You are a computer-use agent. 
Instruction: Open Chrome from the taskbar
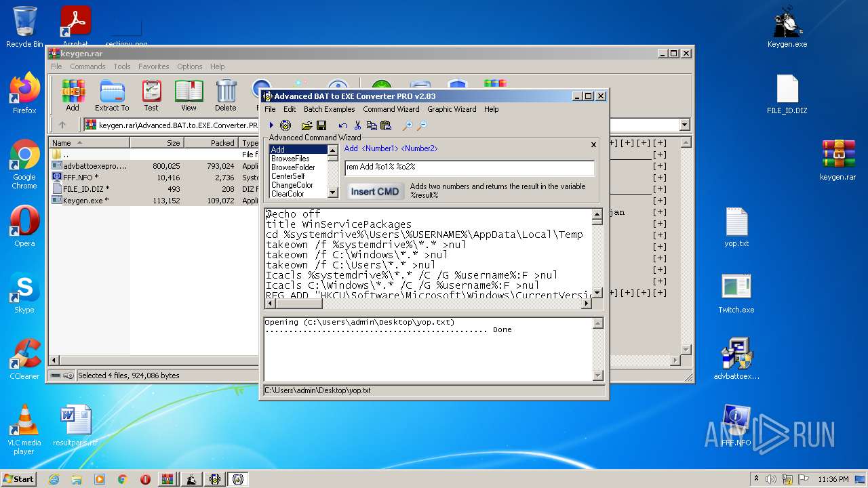[122, 479]
